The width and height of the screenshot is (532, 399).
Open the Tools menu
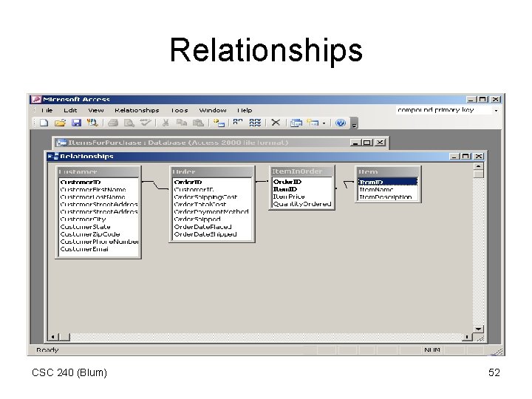[x=180, y=110]
